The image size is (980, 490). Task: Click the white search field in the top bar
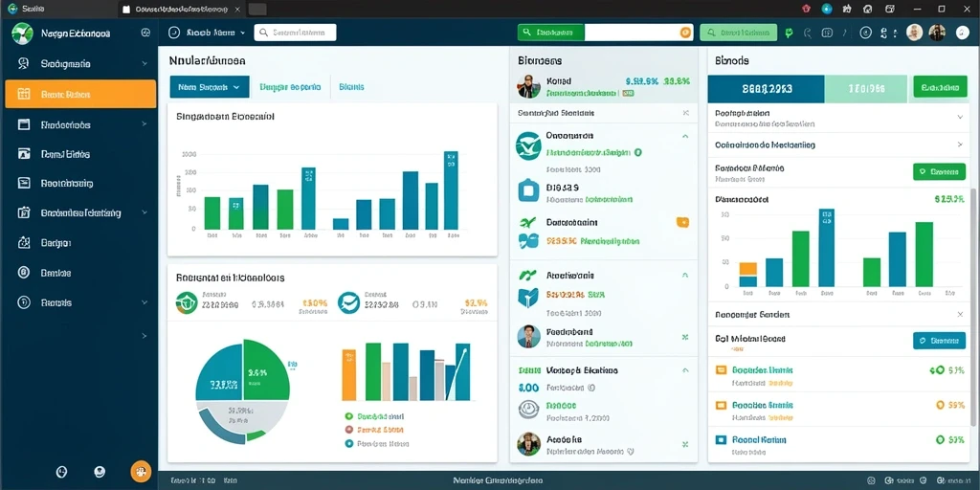pos(295,33)
